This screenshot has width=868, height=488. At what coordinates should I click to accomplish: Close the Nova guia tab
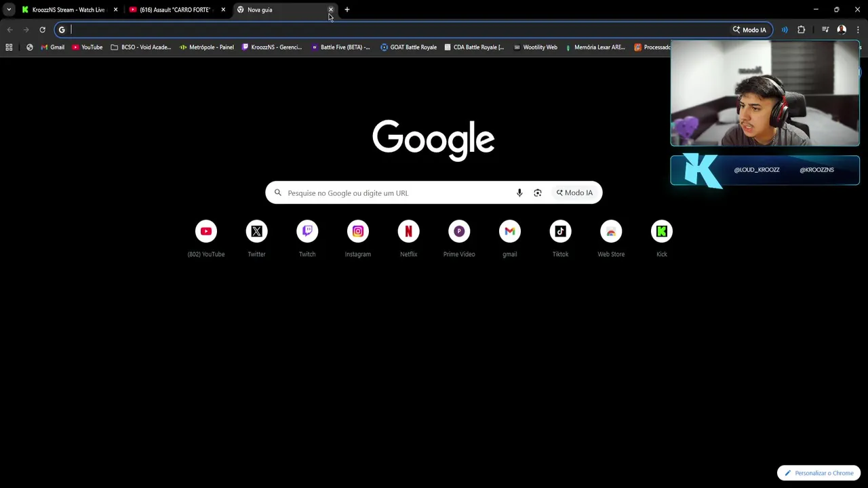click(x=331, y=9)
